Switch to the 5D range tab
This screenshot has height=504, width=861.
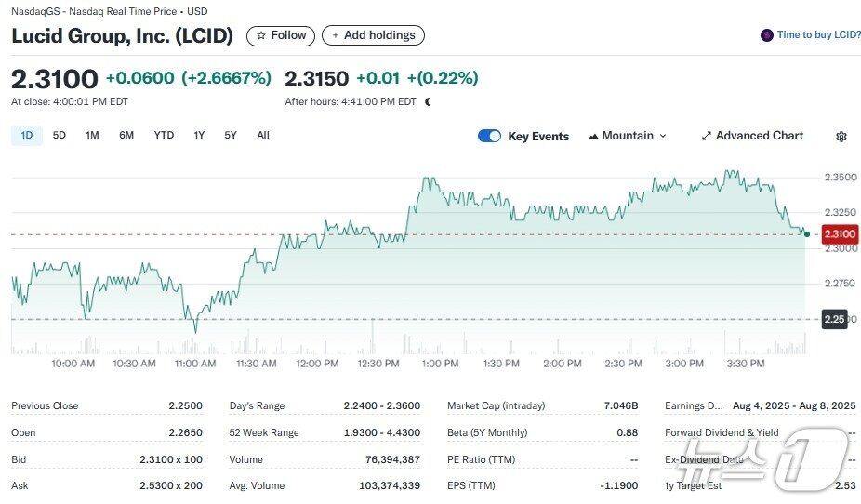60,135
